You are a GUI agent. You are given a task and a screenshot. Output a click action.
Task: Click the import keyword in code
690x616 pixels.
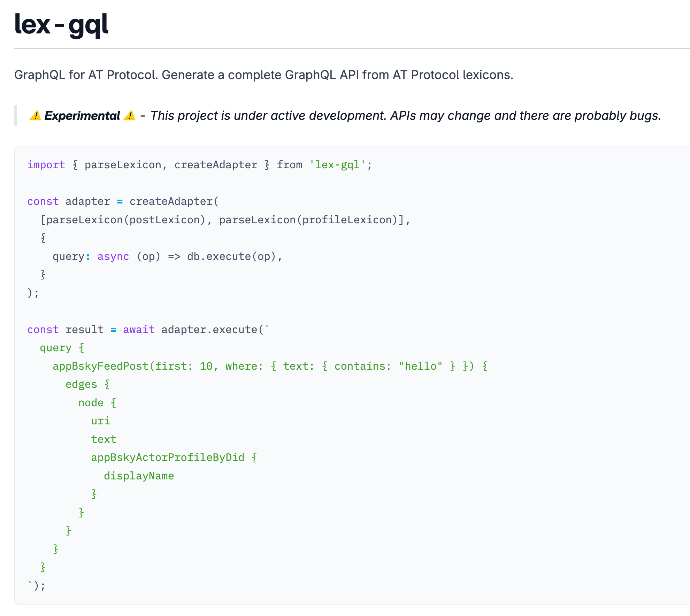pos(46,165)
